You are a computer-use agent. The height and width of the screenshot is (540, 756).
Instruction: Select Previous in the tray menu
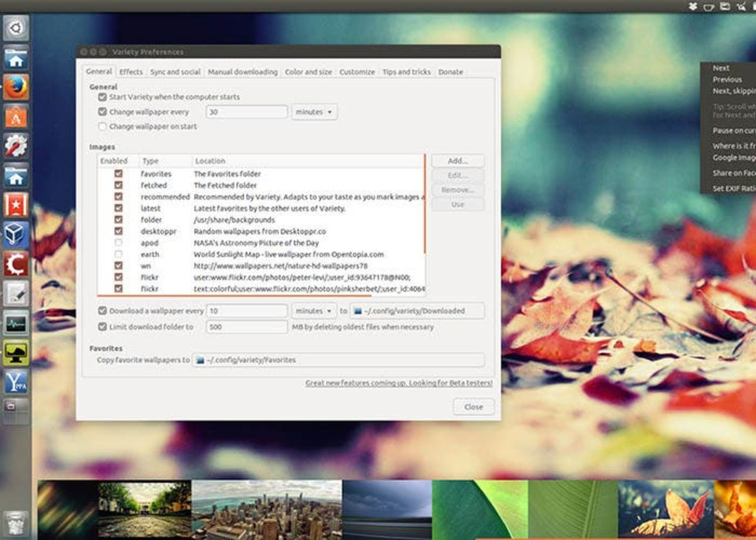click(x=727, y=79)
